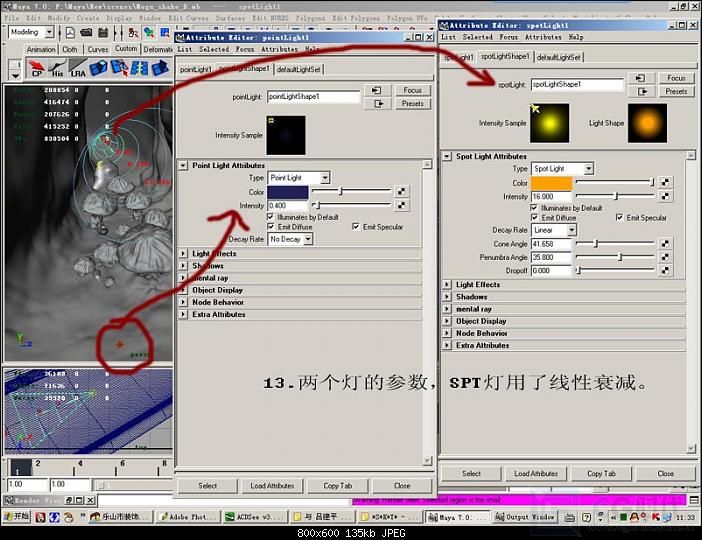Toggle Emit Diffuse for the point light

(x=272, y=227)
